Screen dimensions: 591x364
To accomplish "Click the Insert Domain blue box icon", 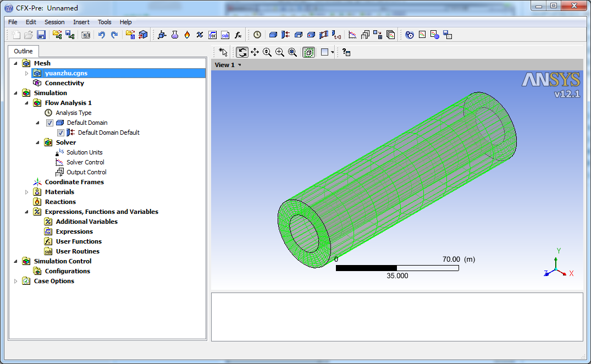I will pyautogui.click(x=273, y=35).
